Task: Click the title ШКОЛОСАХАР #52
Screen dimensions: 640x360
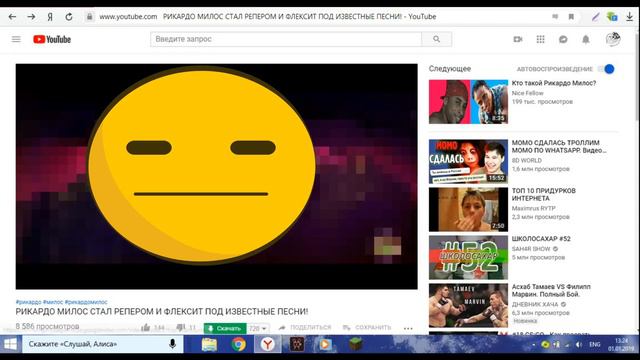Action: (541, 239)
